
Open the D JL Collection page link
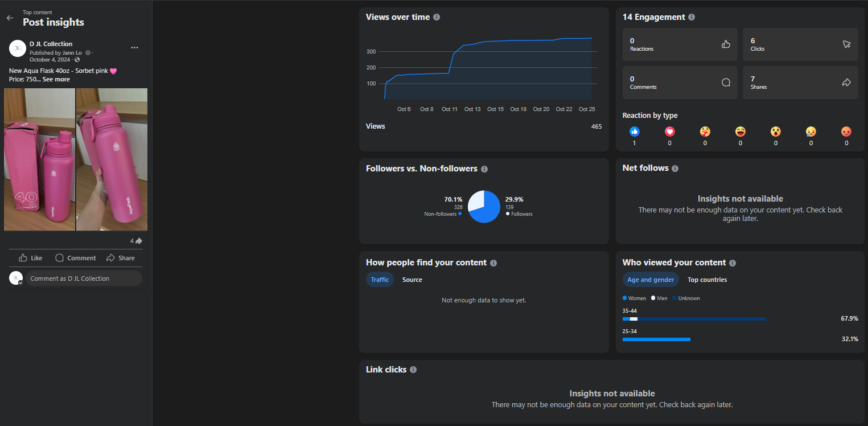coord(51,44)
